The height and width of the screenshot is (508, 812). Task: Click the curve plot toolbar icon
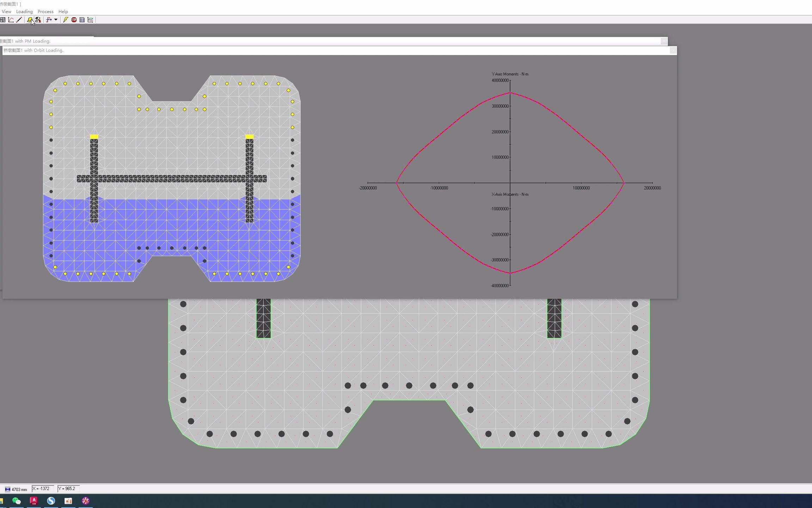[11, 20]
